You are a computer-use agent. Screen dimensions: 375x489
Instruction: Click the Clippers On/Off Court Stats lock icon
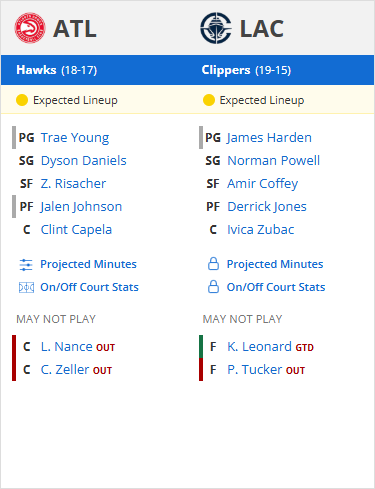[213, 287]
